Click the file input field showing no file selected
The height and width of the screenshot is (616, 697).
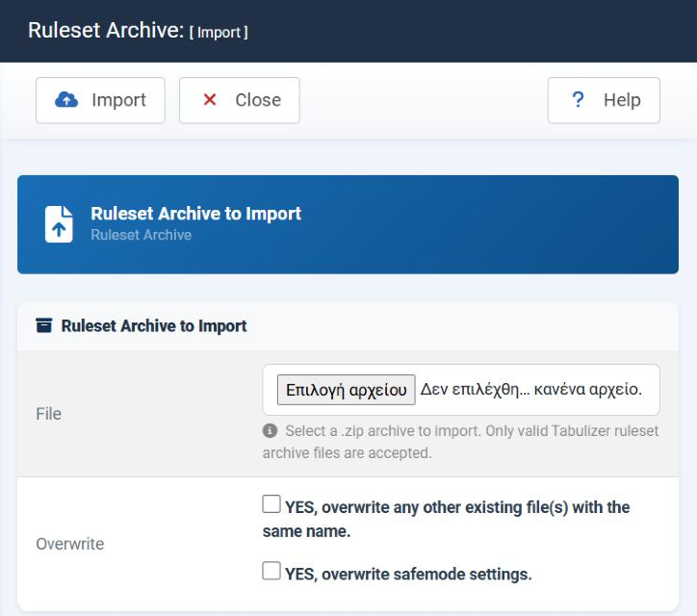[461, 390]
